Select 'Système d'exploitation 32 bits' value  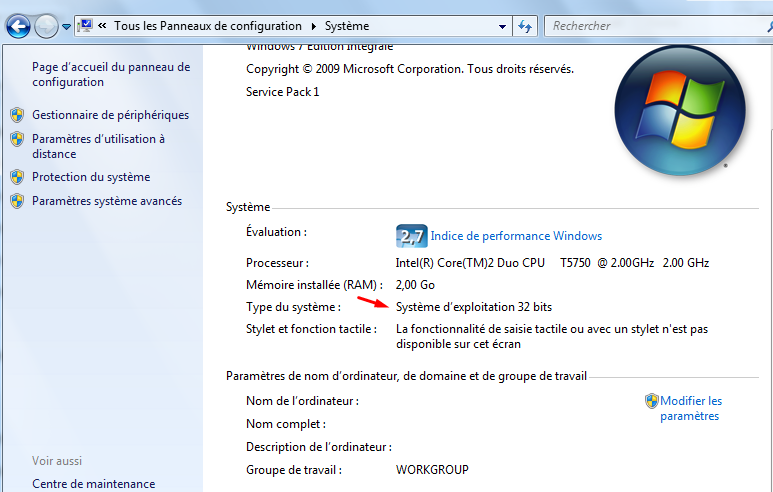click(474, 307)
